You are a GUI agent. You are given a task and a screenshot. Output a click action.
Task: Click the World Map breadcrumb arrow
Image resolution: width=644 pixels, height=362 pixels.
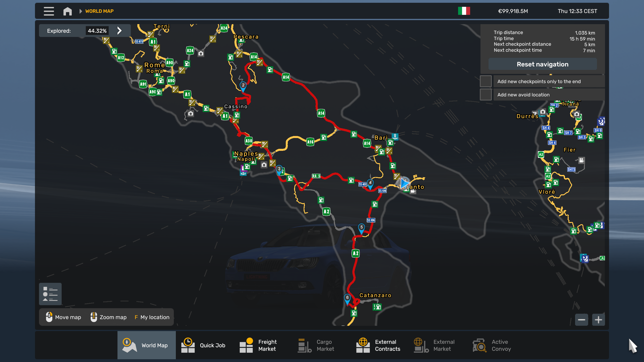tap(80, 11)
